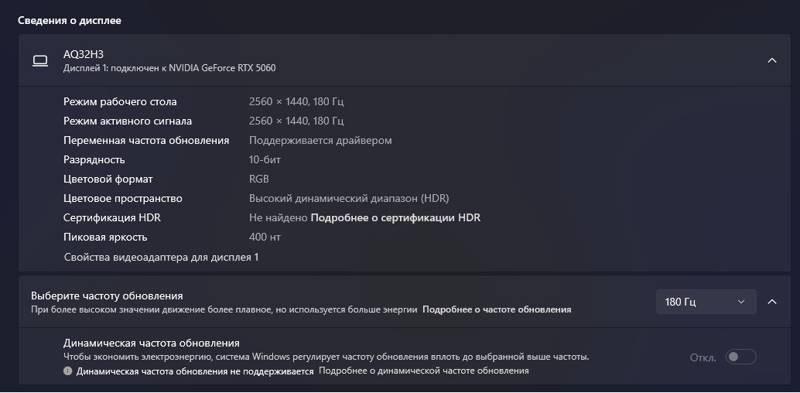Click the Режим активного сигнала value text
Screen dimensions: 800x393
pyautogui.click(x=296, y=121)
